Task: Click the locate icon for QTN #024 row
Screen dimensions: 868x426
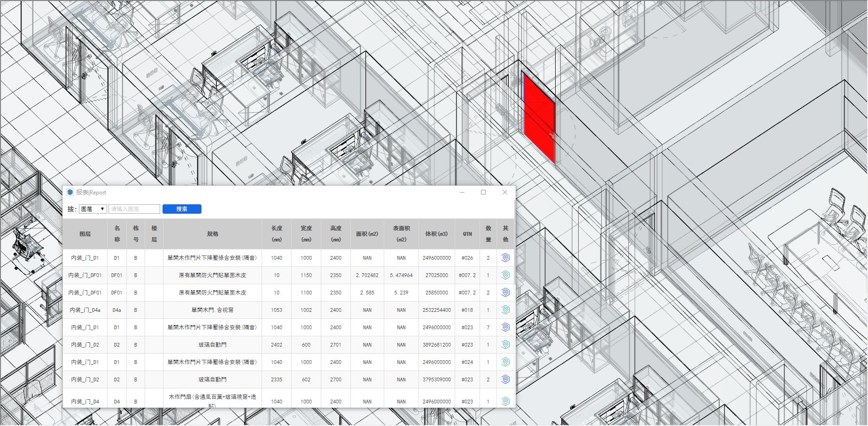Action: (505, 362)
